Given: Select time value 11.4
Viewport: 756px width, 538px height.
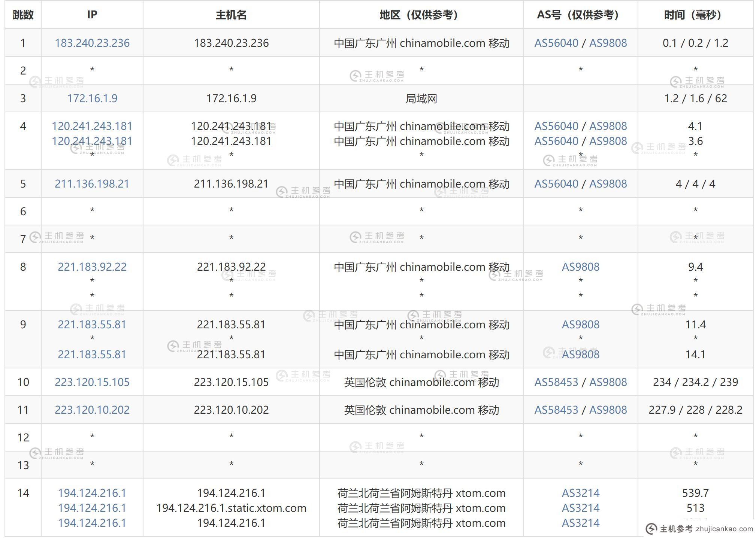Looking at the screenshot, I should (x=696, y=325).
